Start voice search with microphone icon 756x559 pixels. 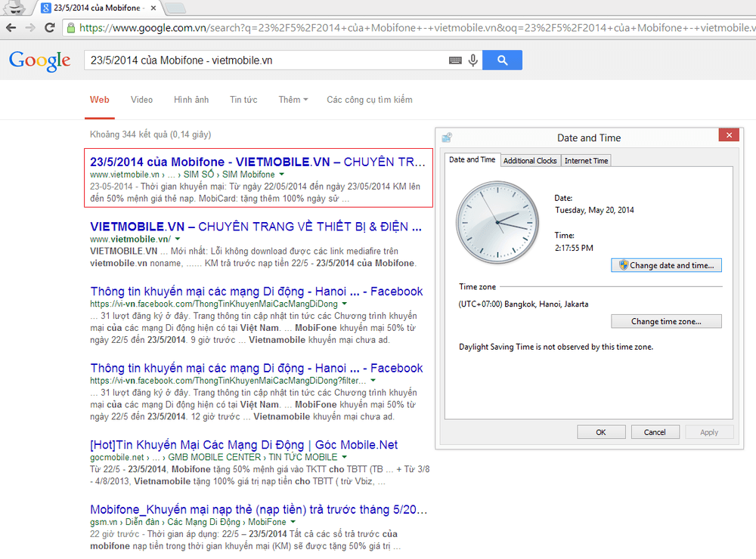[473, 60]
